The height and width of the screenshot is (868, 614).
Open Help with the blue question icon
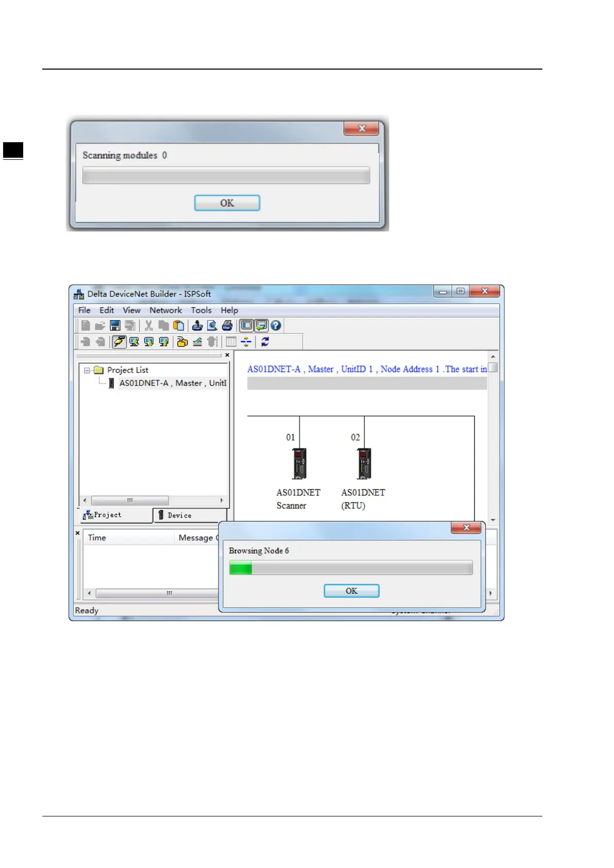pyautogui.click(x=276, y=325)
